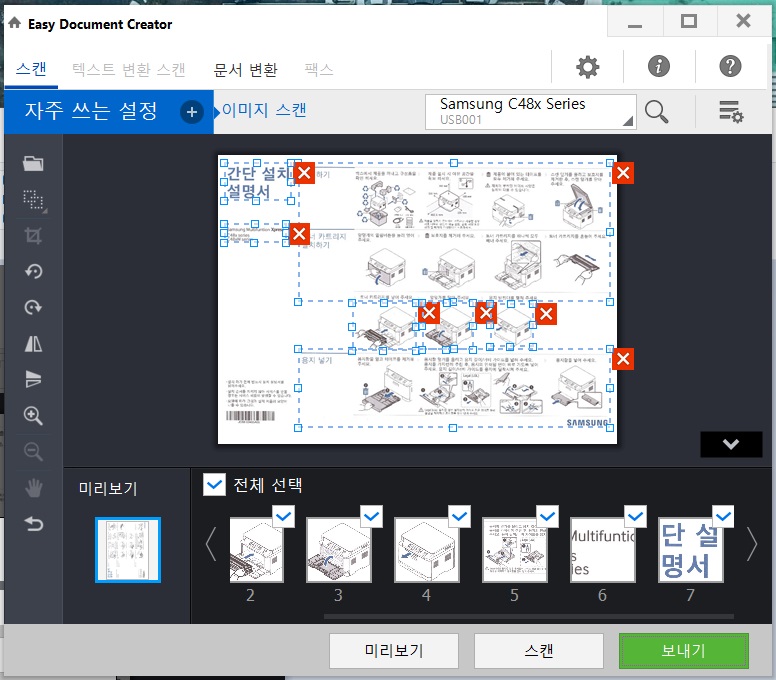
Task: Rotate image clockwise
Action: (33, 307)
